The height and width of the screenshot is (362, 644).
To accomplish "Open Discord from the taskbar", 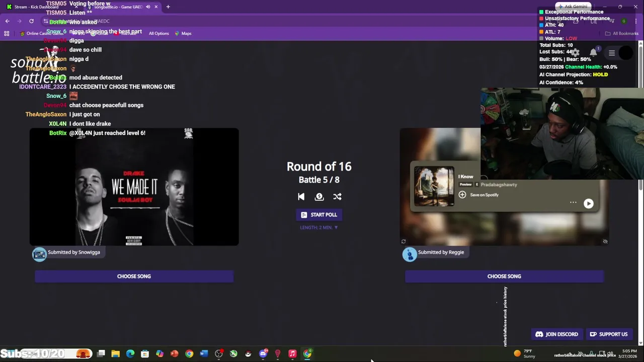I will click(263, 354).
